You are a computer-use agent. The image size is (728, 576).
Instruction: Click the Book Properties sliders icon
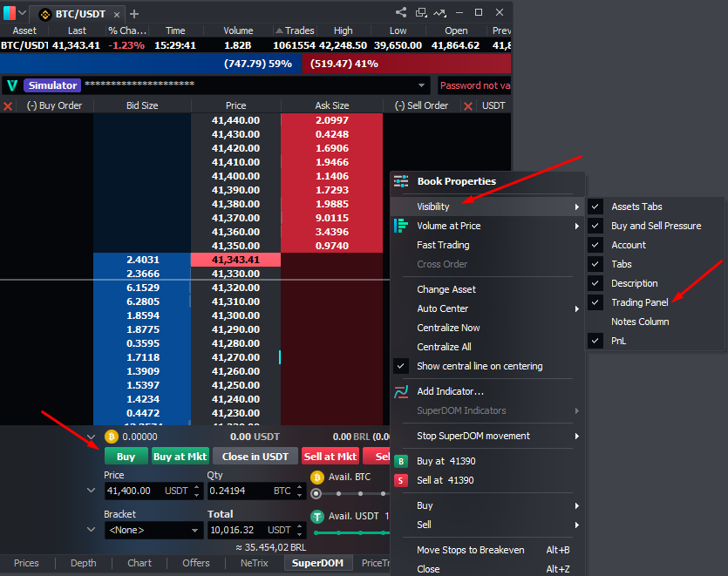pyautogui.click(x=401, y=181)
